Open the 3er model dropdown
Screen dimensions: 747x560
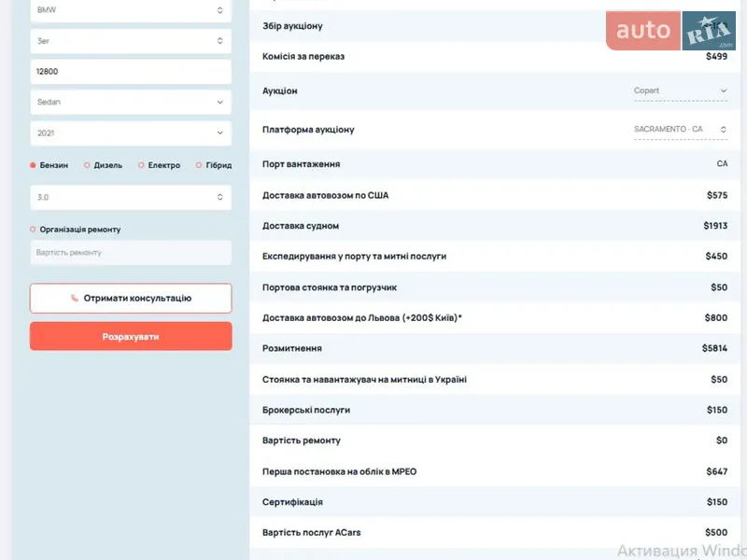[x=131, y=41]
